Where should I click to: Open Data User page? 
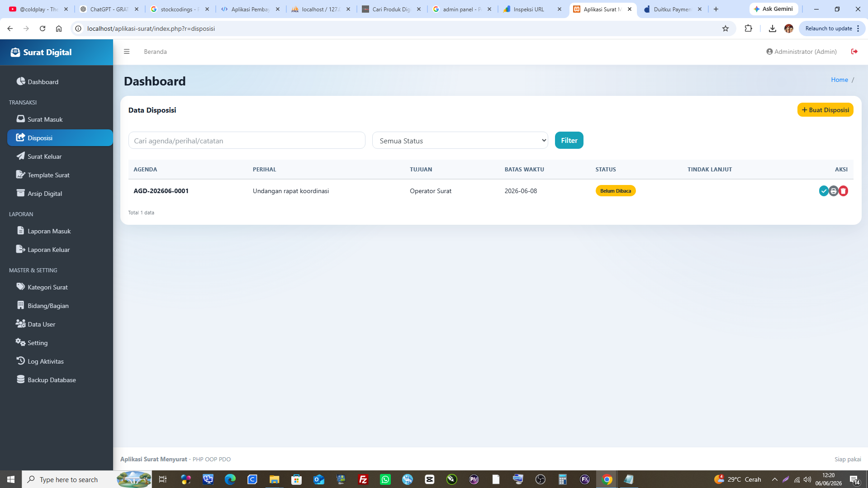[60, 324]
